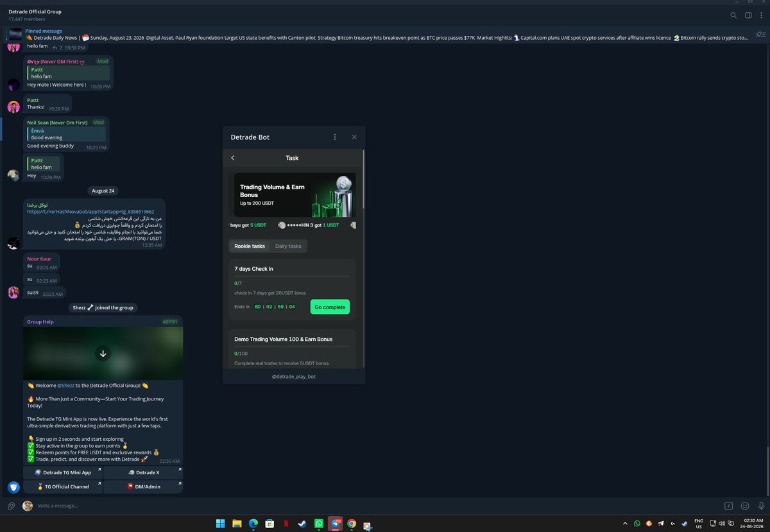Launch Microsoft Edge from taskbar
The height and width of the screenshot is (532, 770).
point(253,523)
